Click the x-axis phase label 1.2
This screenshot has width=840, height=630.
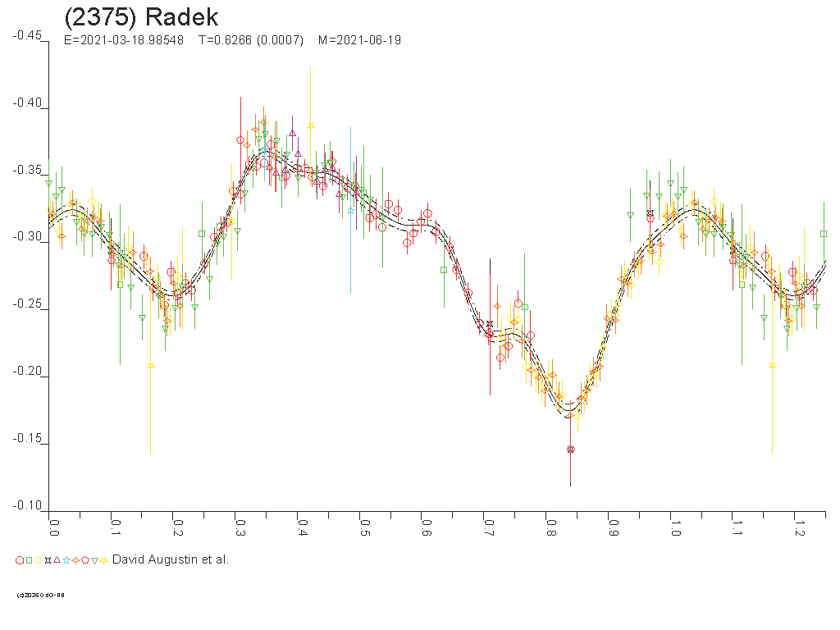(800, 528)
